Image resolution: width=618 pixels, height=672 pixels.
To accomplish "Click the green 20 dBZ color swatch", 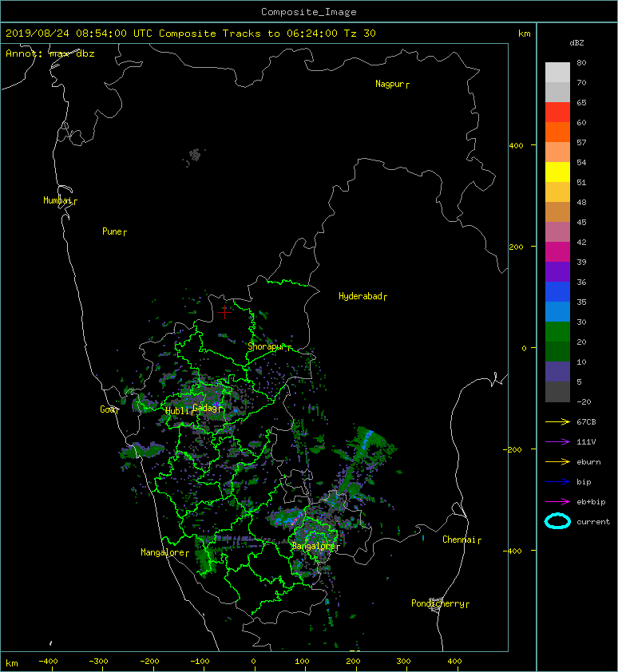I will [x=557, y=332].
